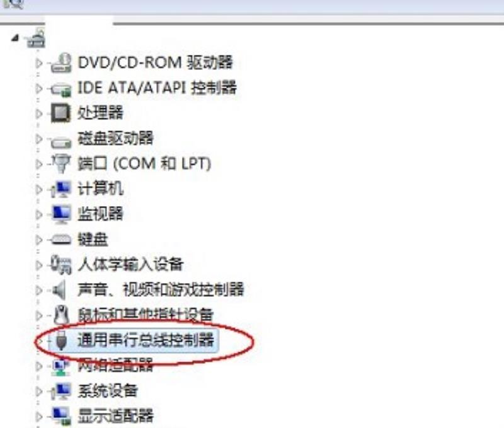Select the processor (处理器) chip icon

click(x=60, y=113)
